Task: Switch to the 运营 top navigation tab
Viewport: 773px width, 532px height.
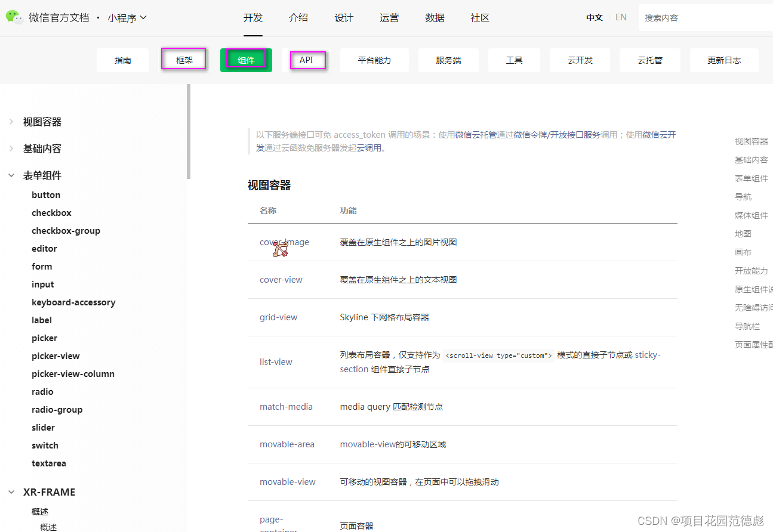Action: point(389,18)
